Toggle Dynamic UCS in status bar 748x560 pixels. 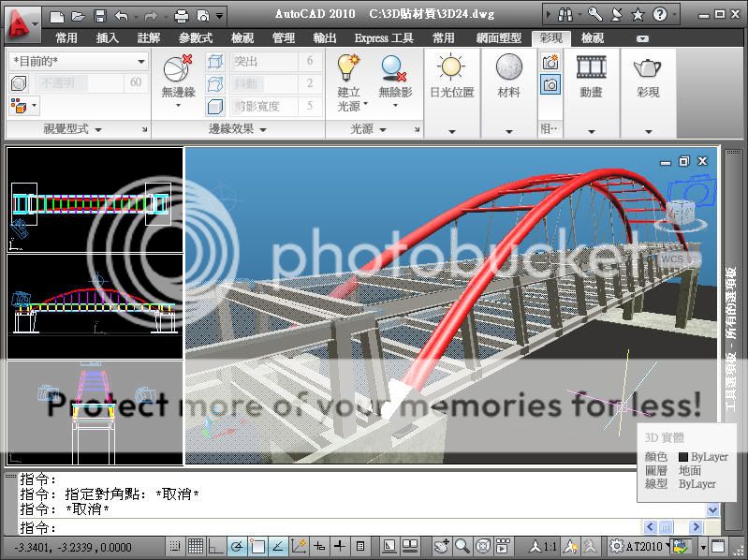(x=299, y=546)
